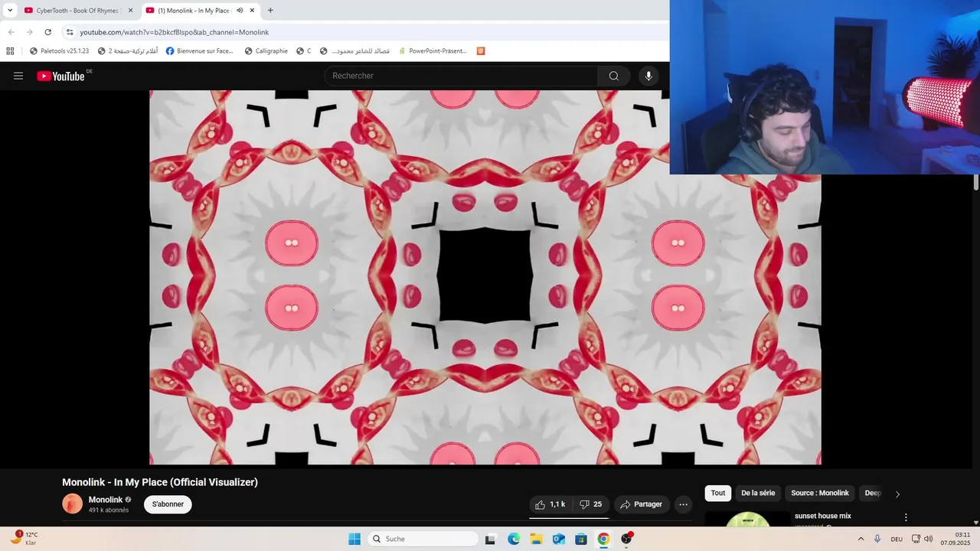The width and height of the screenshot is (980, 551).
Task: Open sunset house mix video thumbnail
Action: point(747,519)
